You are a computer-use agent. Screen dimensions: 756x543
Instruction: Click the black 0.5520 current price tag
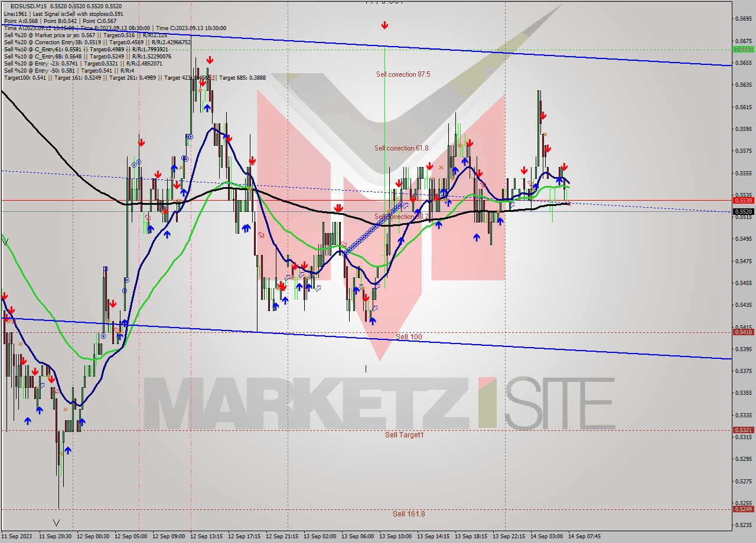[x=743, y=211]
